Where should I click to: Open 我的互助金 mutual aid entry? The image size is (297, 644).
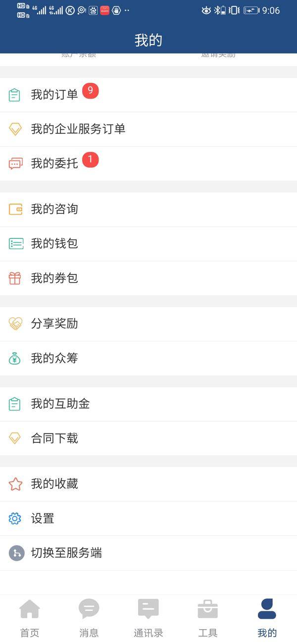click(x=60, y=404)
